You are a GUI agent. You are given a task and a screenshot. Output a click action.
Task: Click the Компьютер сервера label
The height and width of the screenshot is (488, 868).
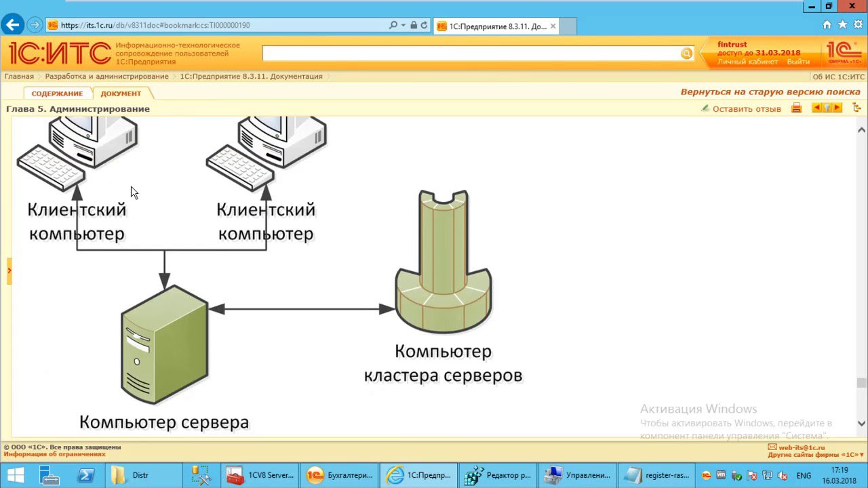pos(164,422)
